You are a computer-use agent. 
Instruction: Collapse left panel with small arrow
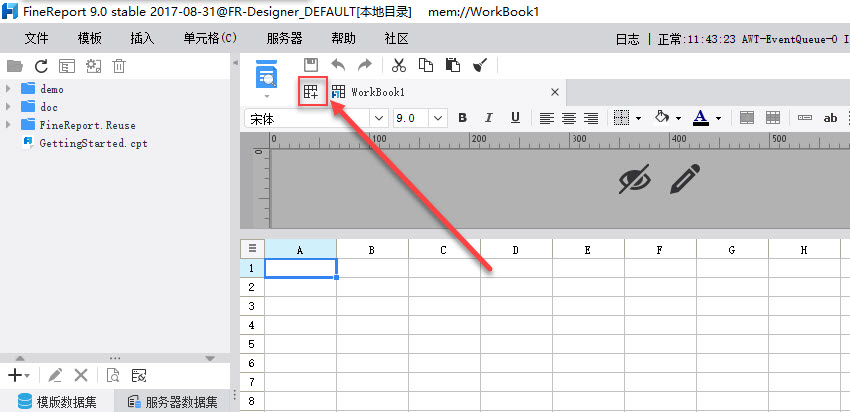pyautogui.click(x=235, y=63)
